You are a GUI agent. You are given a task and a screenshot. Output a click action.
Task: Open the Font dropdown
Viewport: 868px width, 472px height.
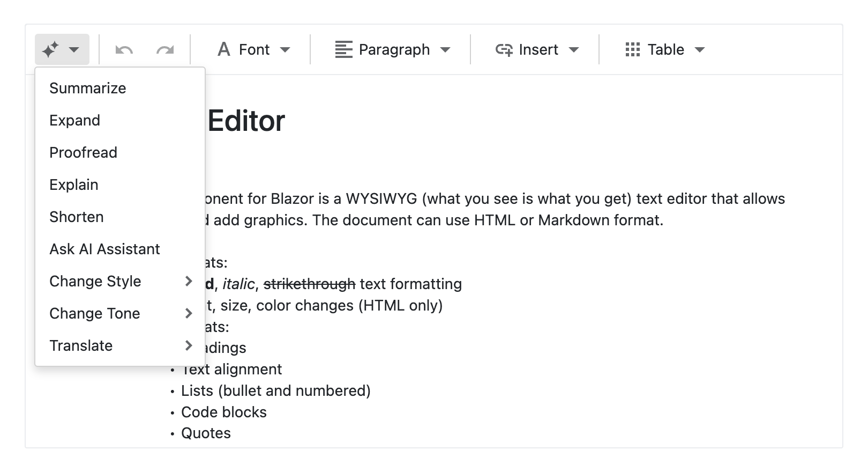[286, 49]
